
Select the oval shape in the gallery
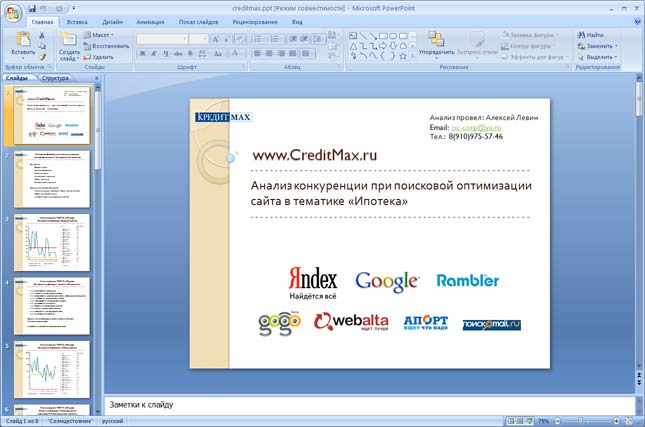point(393,36)
